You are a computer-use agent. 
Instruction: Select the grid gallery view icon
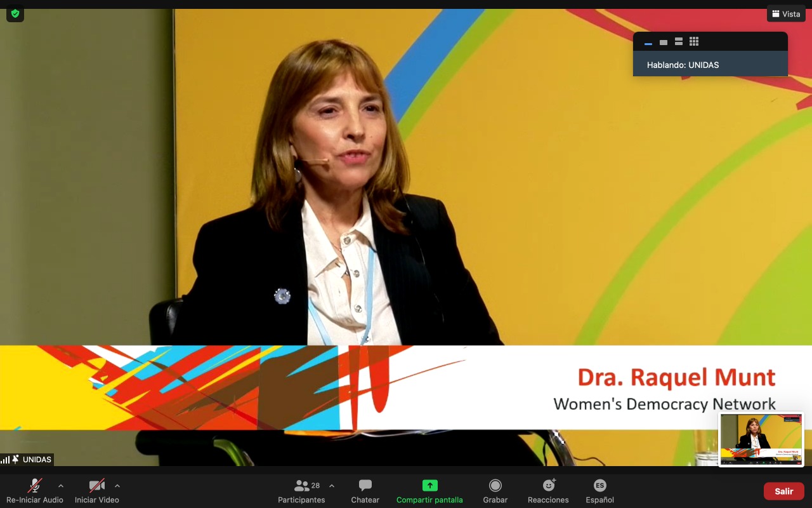point(694,42)
